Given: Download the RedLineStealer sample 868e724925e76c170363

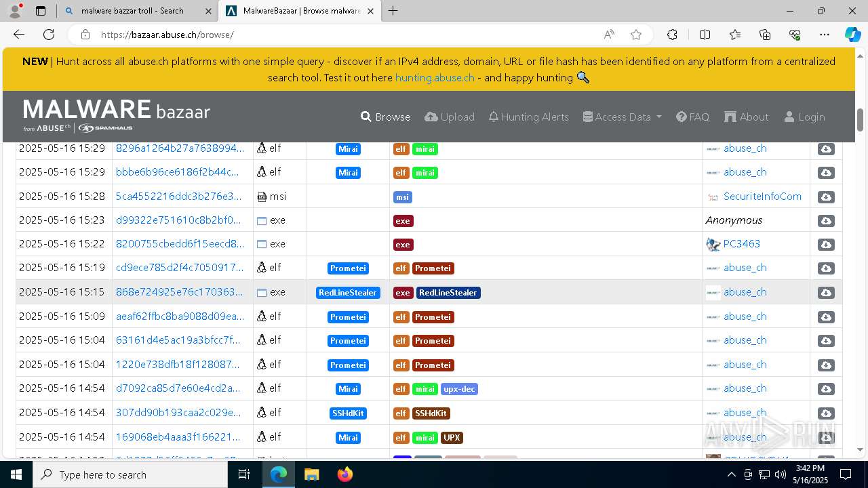Looking at the screenshot, I should click(826, 293).
